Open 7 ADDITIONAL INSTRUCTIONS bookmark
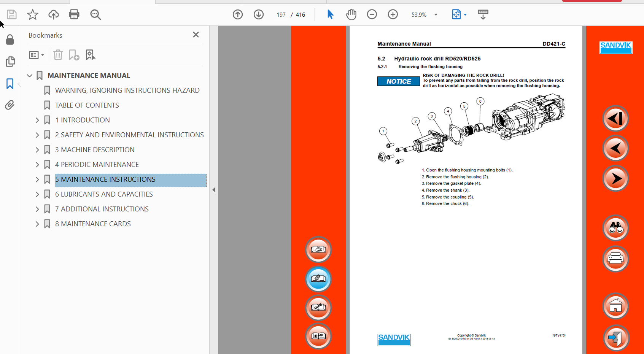Viewport: 644px width, 354px height. (x=102, y=209)
